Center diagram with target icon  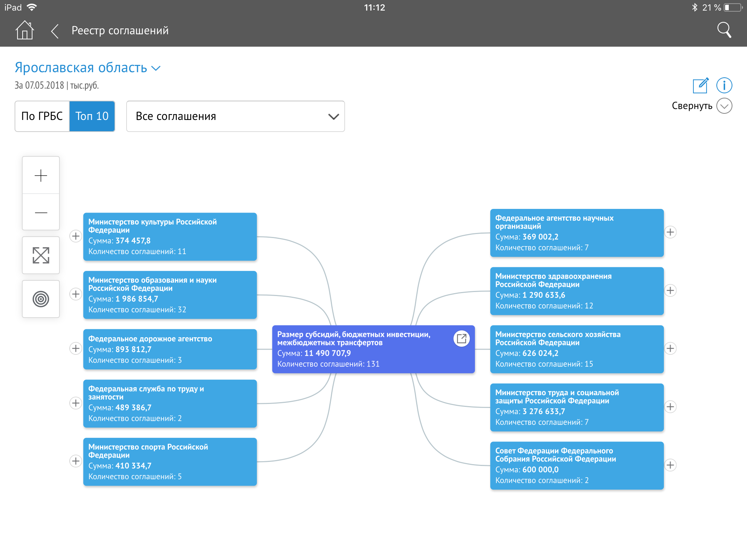41,299
